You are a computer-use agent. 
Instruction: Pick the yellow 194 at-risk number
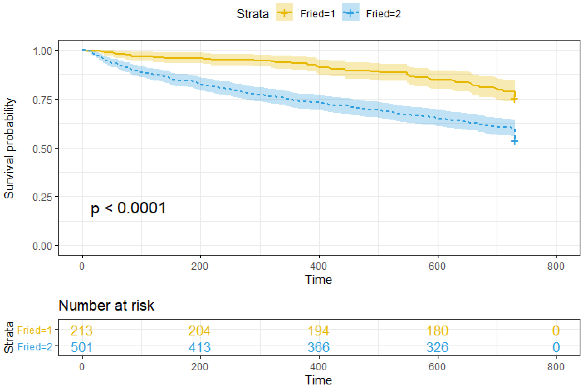click(318, 331)
